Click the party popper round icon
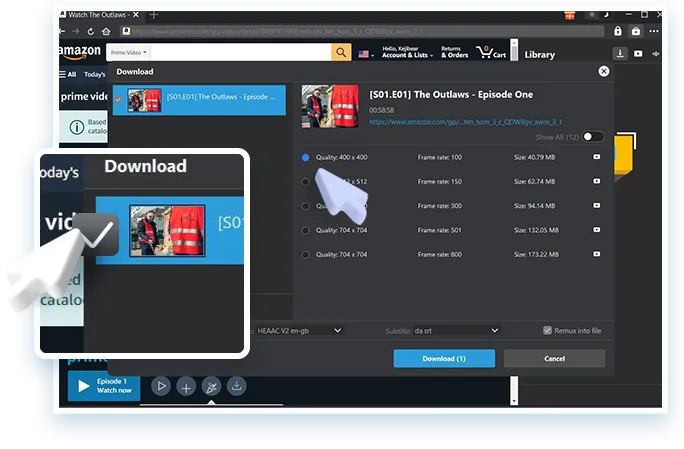Viewport: 684px width, 449px height. [x=211, y=387]
